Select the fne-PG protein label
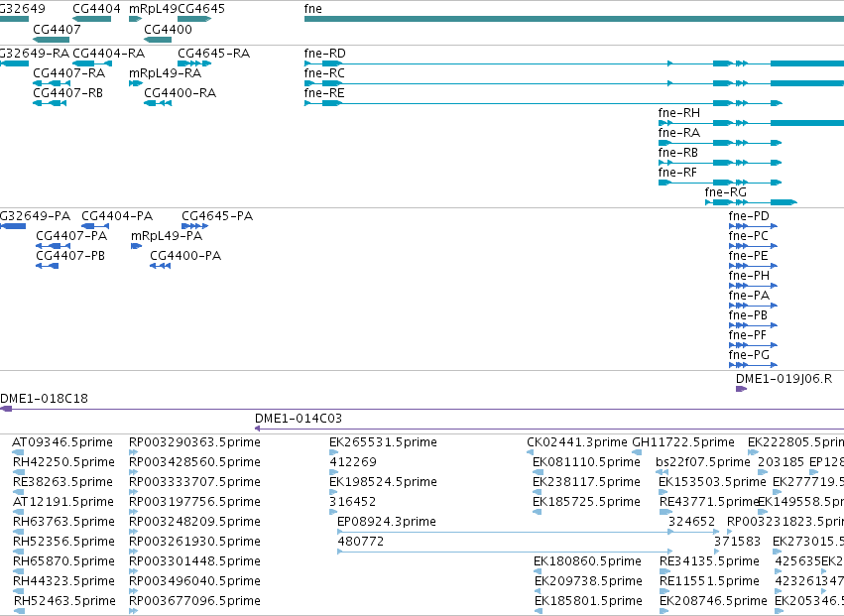Image resolution: width=844 pixels, height=616 pixels. [x=749, y=355]
